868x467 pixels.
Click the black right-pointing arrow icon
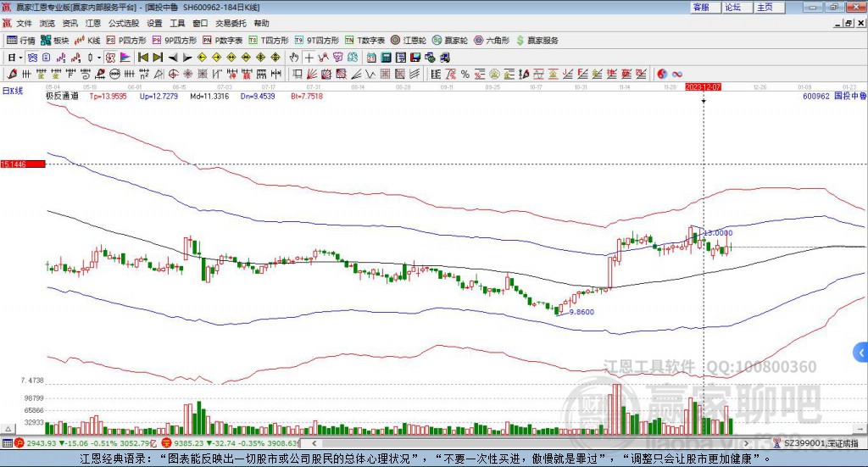pos(187,58)
